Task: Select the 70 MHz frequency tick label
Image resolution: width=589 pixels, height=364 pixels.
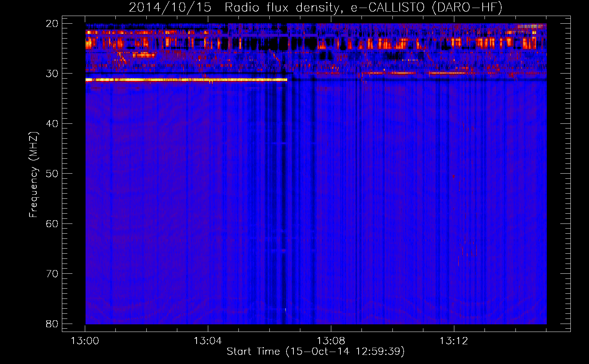Action: [52, 274]
